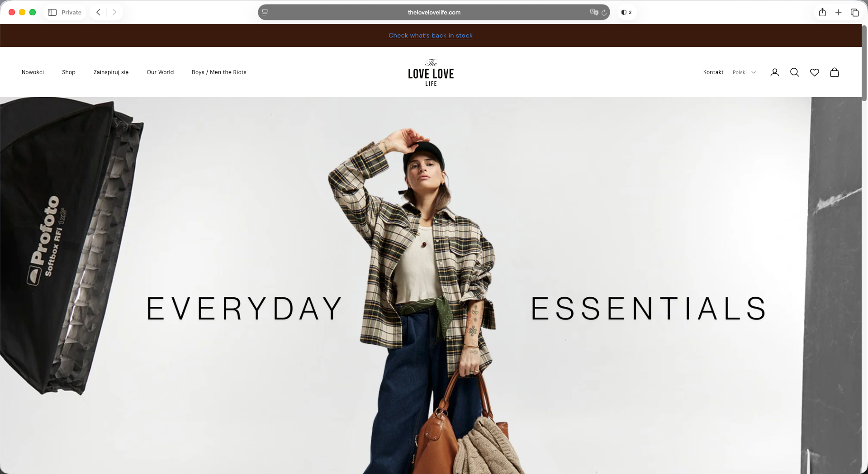Open shopping bag cart icon
868x474 pixels.
click(835, 72)
